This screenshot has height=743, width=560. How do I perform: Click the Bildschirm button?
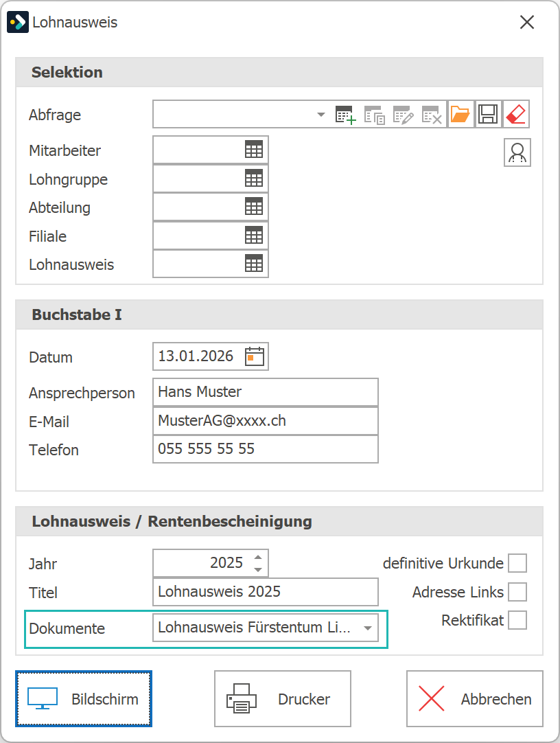84,698
